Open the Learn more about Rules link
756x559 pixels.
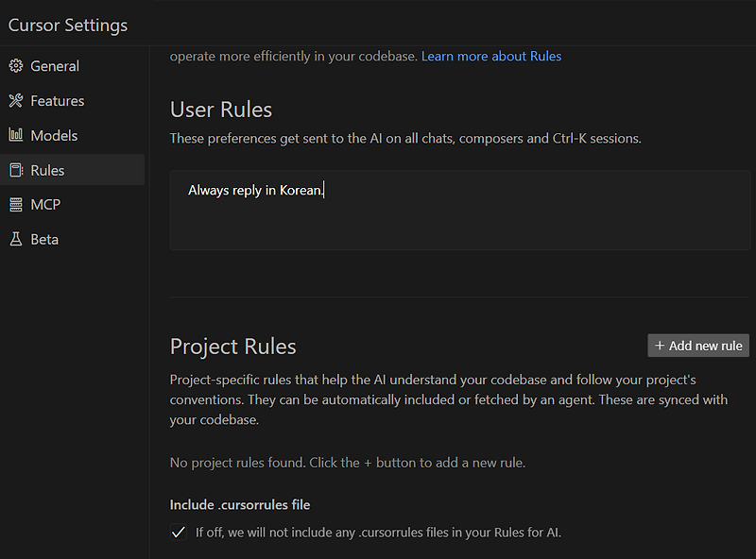pyautogui.click(x=491, y=57)
